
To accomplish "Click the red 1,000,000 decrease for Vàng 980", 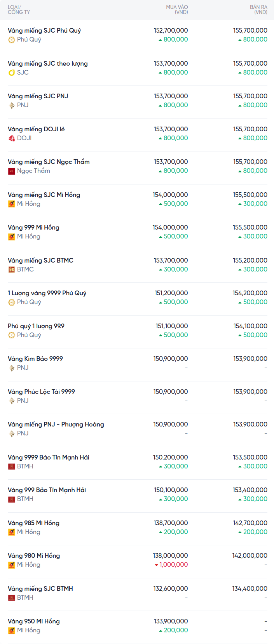I will coord(171,565).
